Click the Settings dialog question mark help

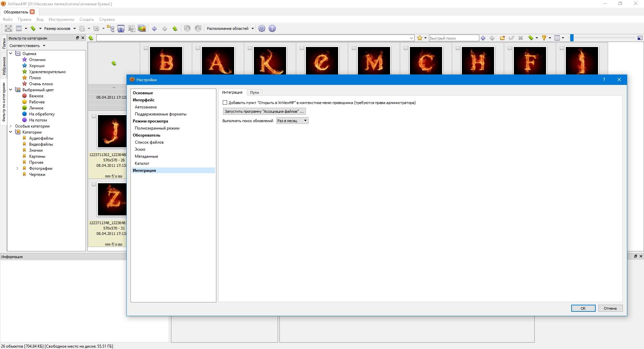604,80
